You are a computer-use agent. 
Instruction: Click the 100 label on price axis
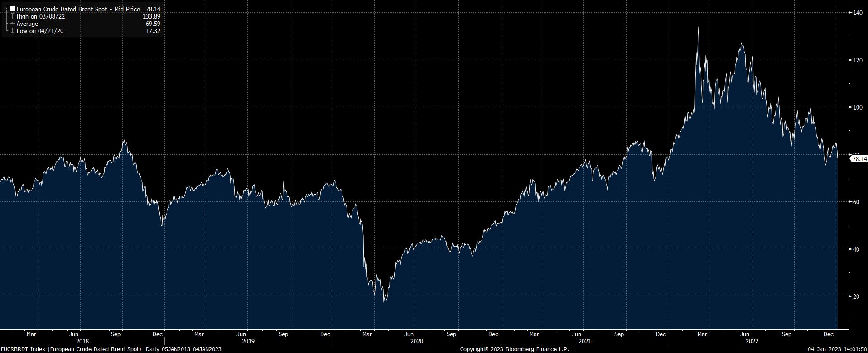(x=858, y=107)
